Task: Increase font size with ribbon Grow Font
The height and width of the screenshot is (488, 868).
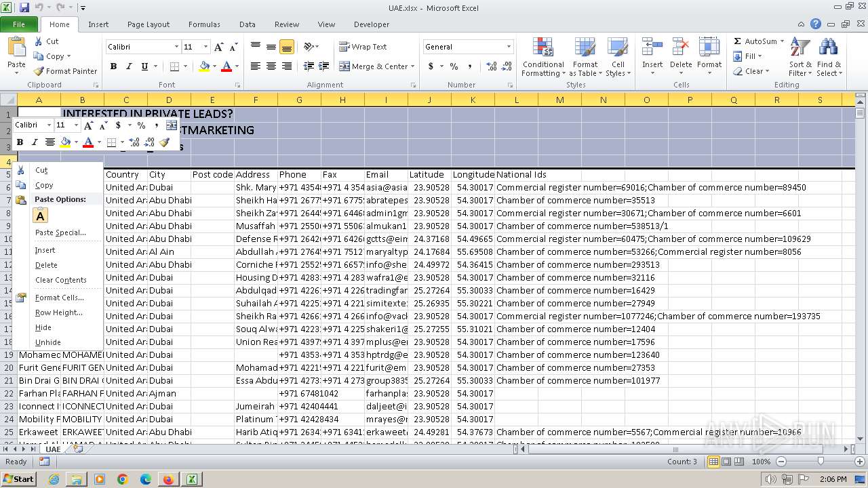Action: (219, 47)
